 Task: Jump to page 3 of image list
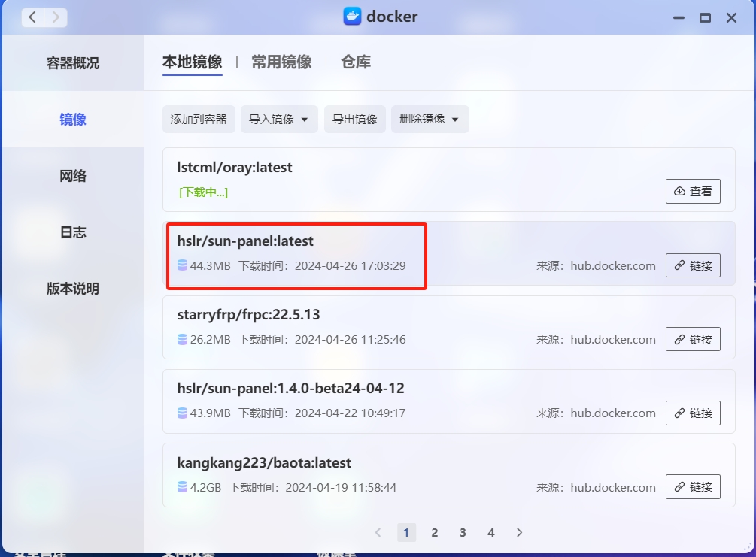tap(463, 532)
